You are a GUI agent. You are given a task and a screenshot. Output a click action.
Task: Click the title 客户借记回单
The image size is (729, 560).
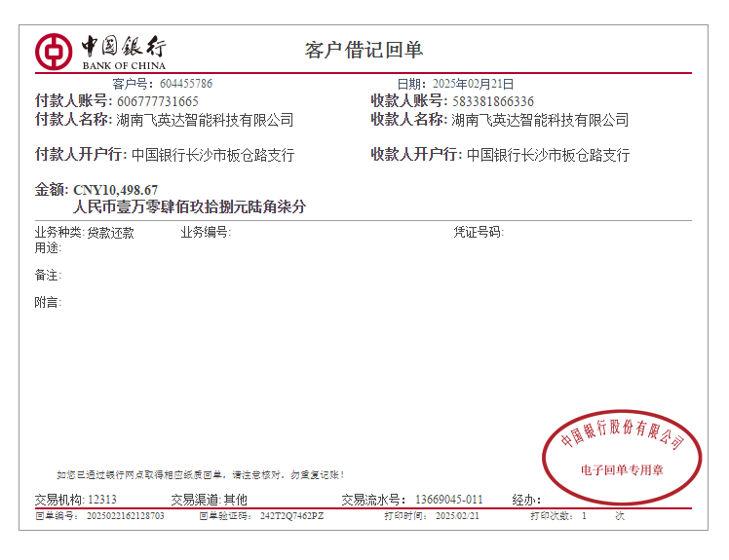click(364, 51)
